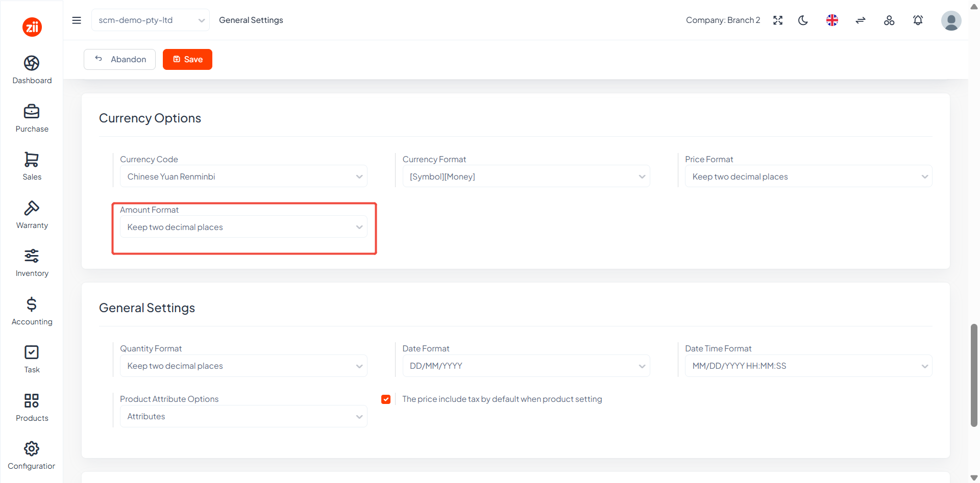Viewport: 980px width, 483px height.
Task: Toggle the hamburger sidebar menu icon
Action: (x=77, y=20)
